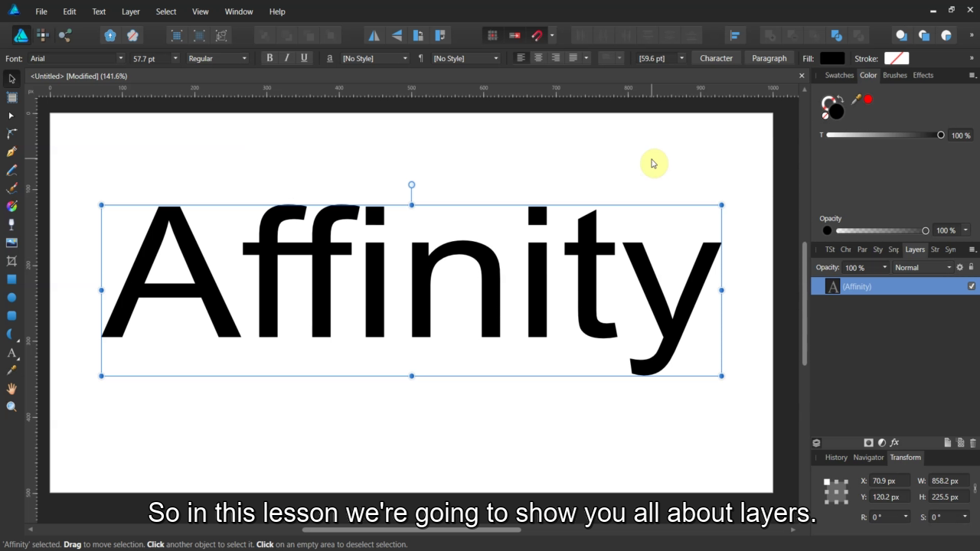This screenshot has height=551, width=980.
Task: Select the Crescent shape tool
Action: (x=11, y=334)
